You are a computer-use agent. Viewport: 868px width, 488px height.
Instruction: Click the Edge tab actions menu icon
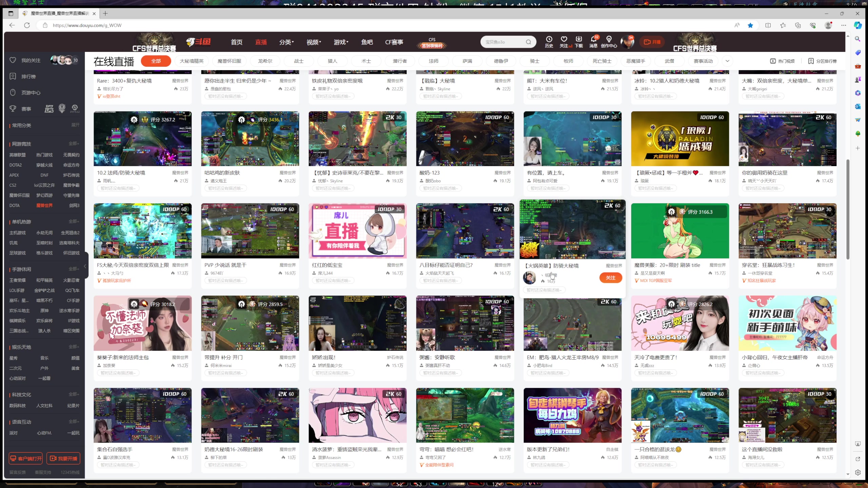11,14
